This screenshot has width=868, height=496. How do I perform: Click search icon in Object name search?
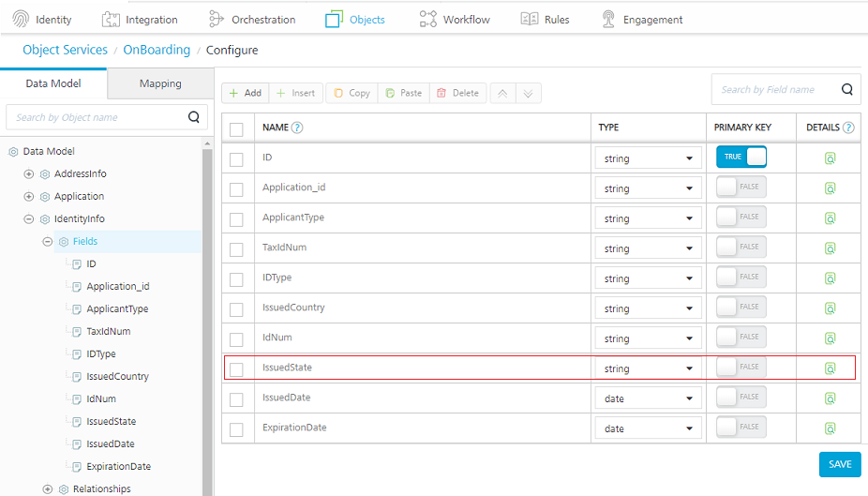(x=194, y=117)
